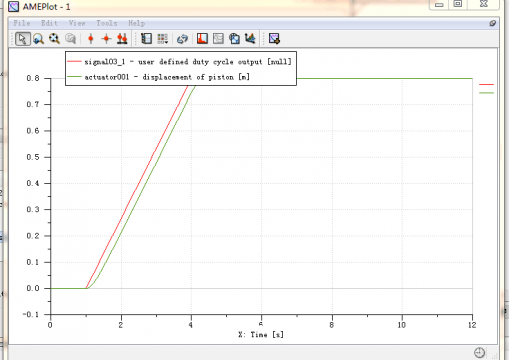The height and width of the screenshot is (360, 509).
Task: Open the View menu
Action: tap(77, 23)
